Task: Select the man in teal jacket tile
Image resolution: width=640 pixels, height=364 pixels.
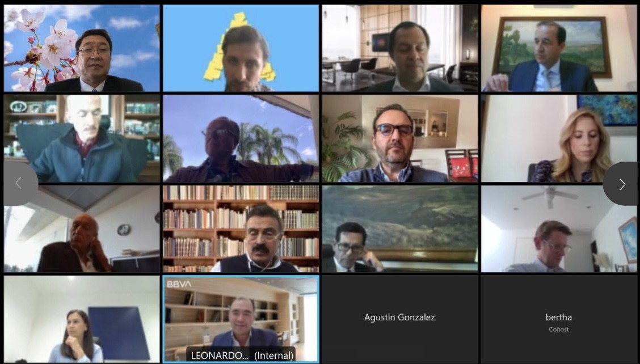Action: 82,138
